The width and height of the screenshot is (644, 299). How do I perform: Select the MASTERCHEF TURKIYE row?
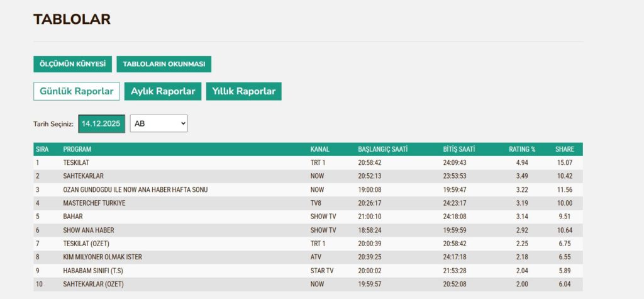[x=94, y=203]
